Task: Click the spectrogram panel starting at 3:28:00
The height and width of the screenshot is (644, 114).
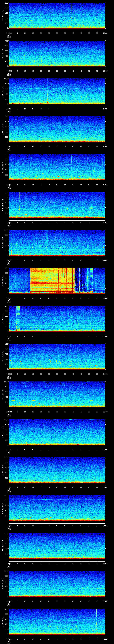Action: pyautogui.click(x=57, y=546)
